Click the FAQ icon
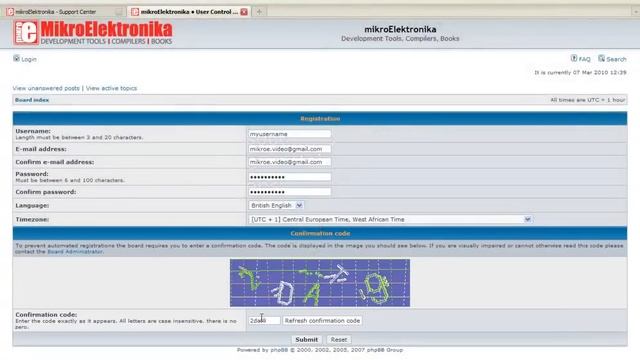The width and height of the screenshot is (640, 360). 574,58
